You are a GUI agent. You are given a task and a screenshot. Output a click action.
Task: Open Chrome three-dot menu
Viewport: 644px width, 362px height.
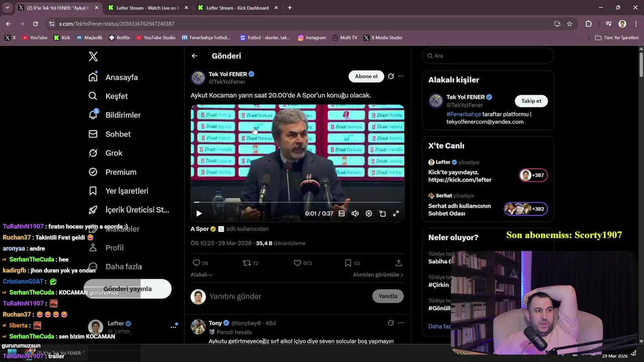pos(635,24)
